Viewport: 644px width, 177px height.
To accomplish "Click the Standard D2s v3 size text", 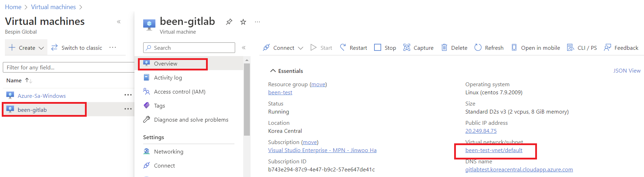I will [517, 112].
